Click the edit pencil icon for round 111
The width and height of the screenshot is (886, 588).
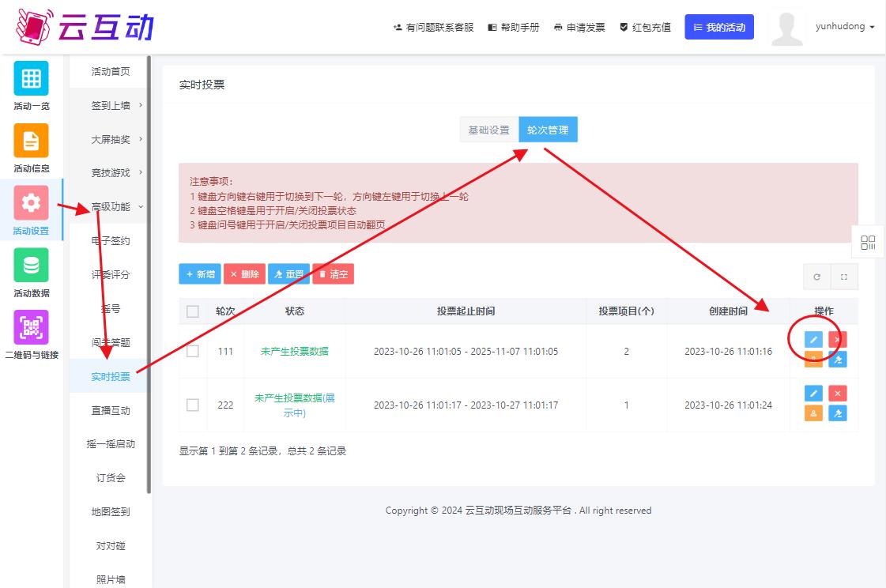813,340
